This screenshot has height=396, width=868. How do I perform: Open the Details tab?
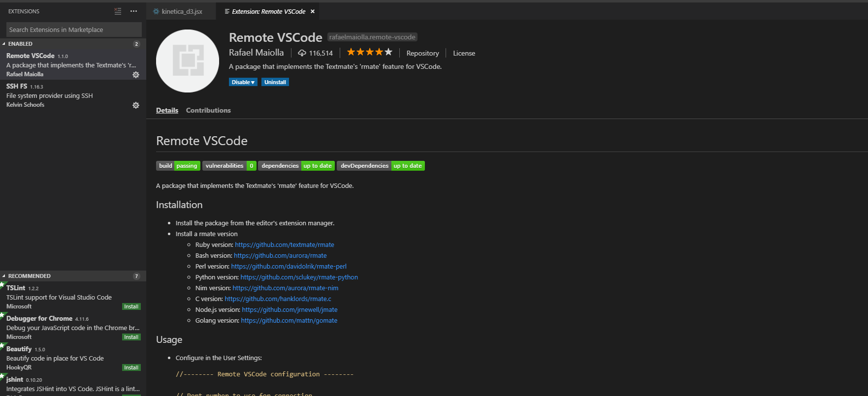pos(167,110)
